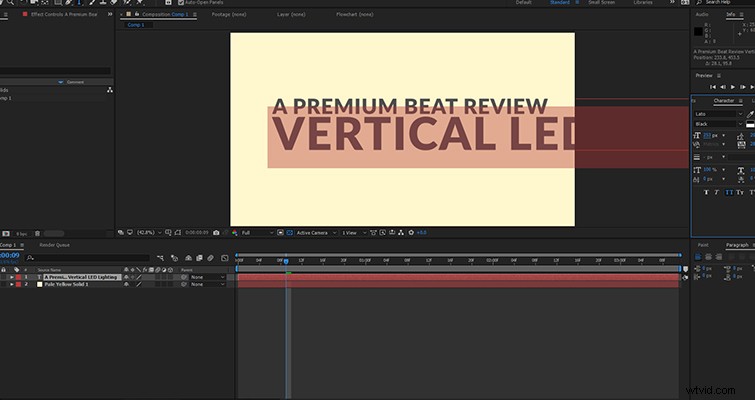Viewport: 755px width, 400px height.
Task: Open the timeline graph editor
Action: point(224,258)
